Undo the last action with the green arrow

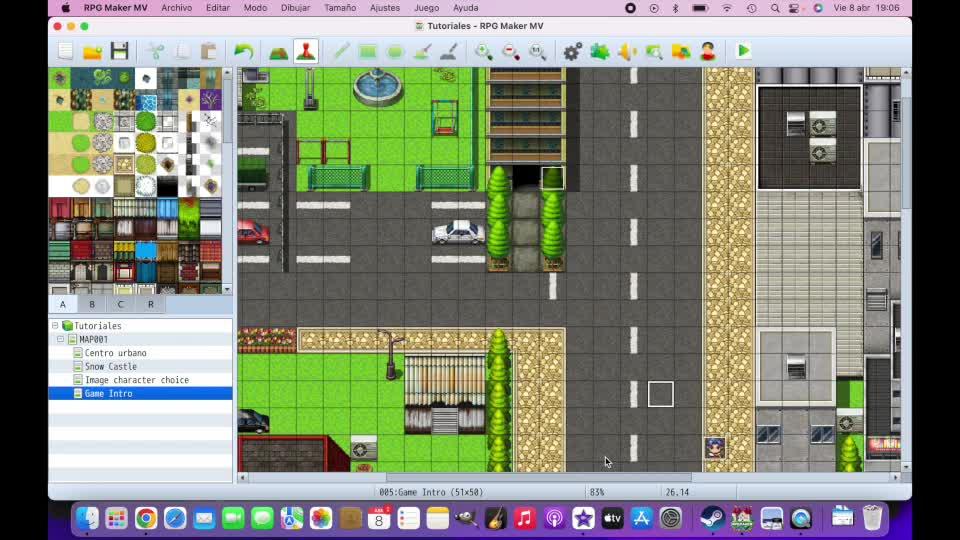(244, 51)
